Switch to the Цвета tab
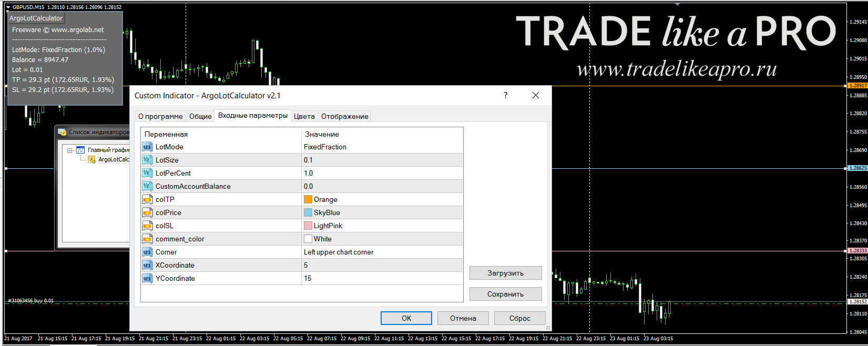 (304, 116)
